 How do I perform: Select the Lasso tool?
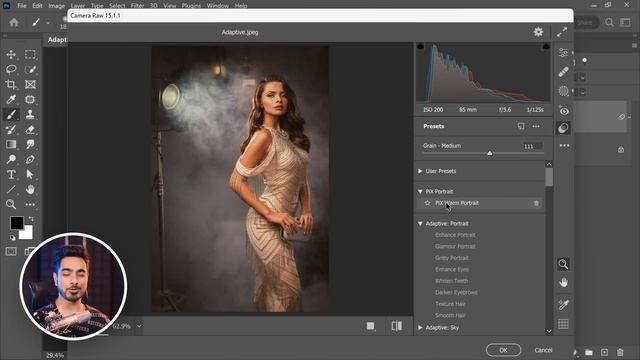[x=11, y=69]
